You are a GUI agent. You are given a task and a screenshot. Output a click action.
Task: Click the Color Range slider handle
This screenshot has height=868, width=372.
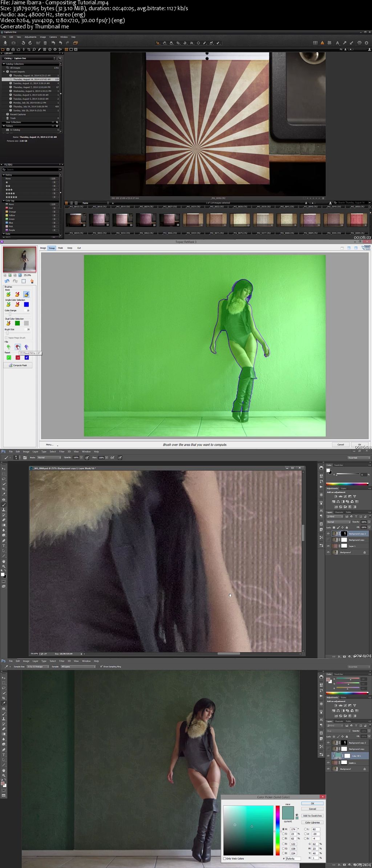pyautogui.click(x=9, y=314)
